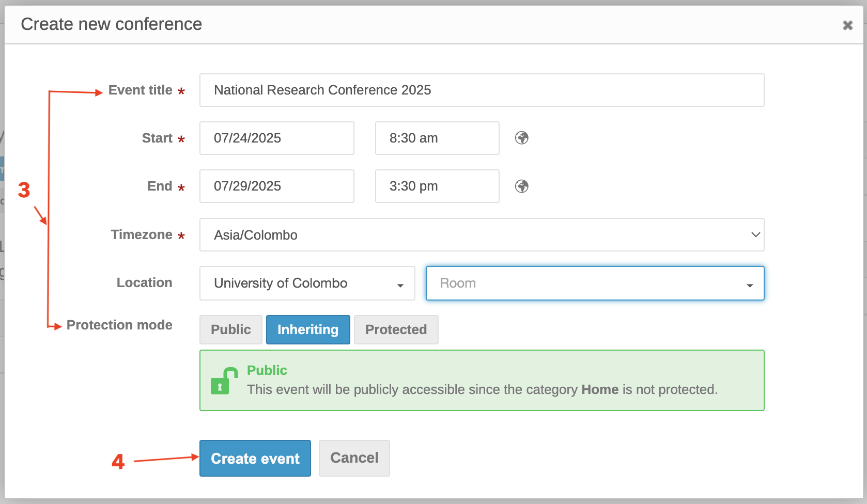Click the globe icon beside start time
867x504 pixels.
coord(522,138)
